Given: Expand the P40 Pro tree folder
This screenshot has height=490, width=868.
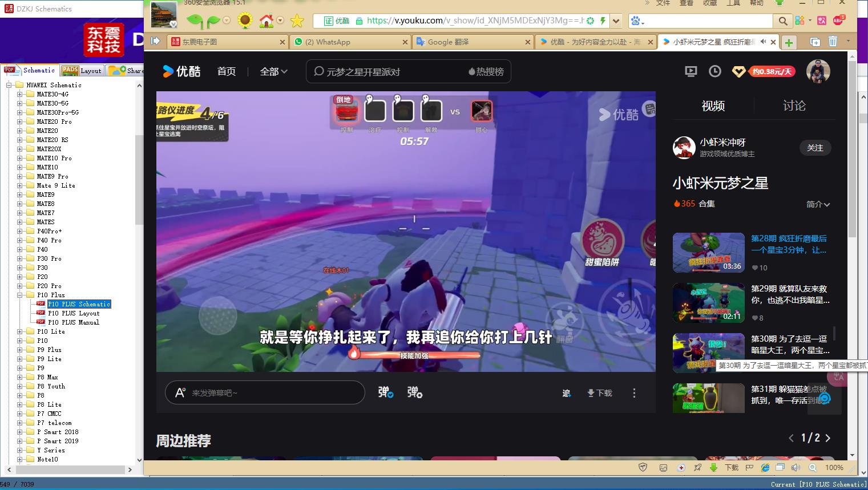Looking at the screenshot, I should pyautogui.click(x=20, y=240).
